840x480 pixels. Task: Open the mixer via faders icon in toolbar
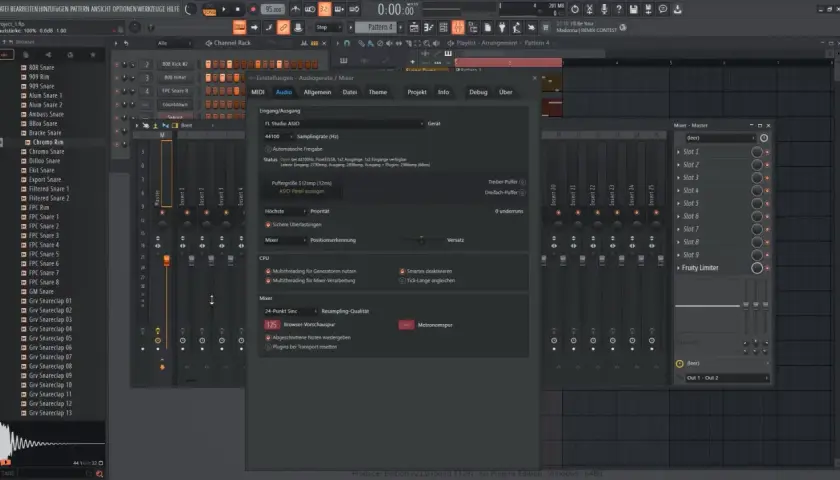(x=458, y=27)
